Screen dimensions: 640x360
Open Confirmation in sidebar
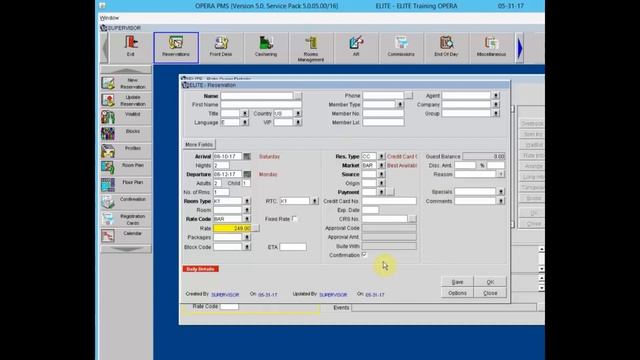pyautogui.click(x=126, y=202)
